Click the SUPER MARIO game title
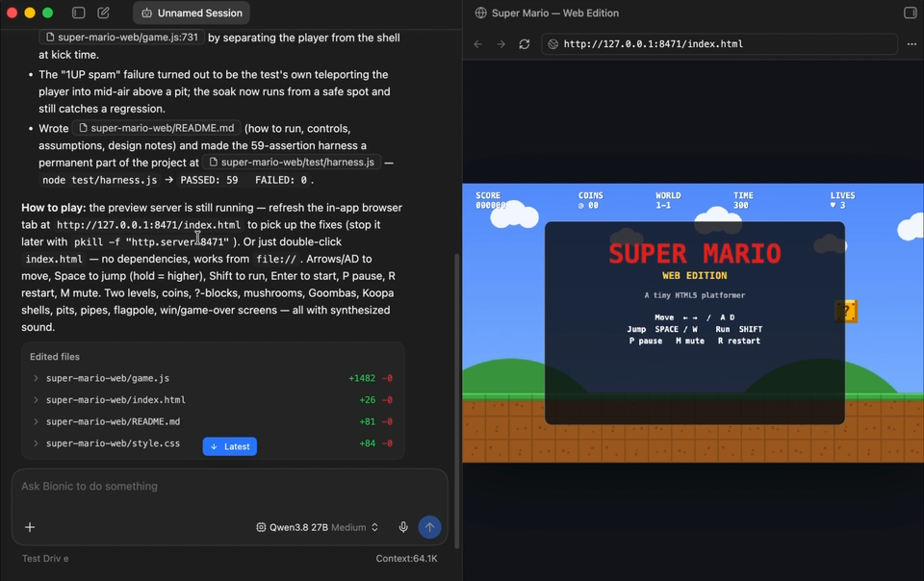Viewport: 924px width, 581px height. click(695, 254)
